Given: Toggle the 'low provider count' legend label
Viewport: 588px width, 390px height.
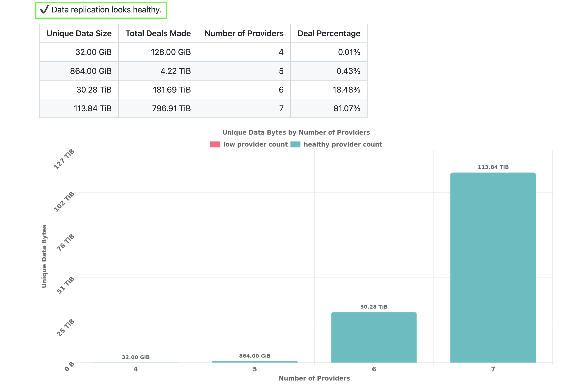Looking at the screenshot, I should 255,144.
